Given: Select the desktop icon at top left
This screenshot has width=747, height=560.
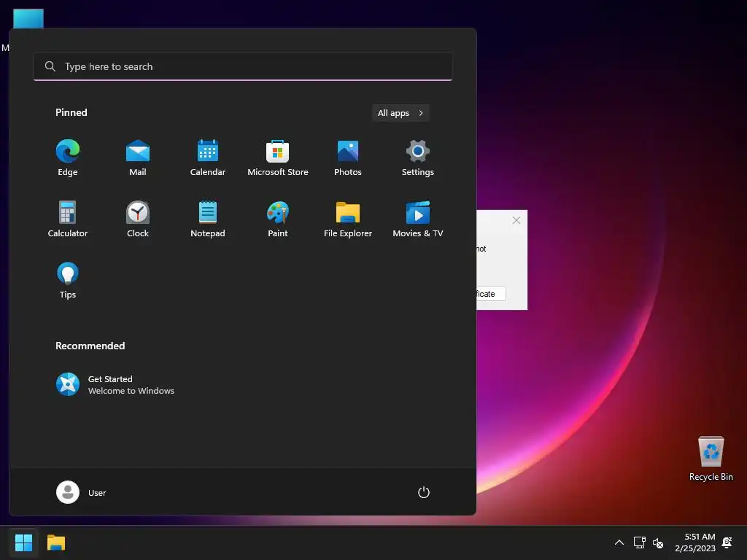Looking at the screenshot, I should 28,18.
